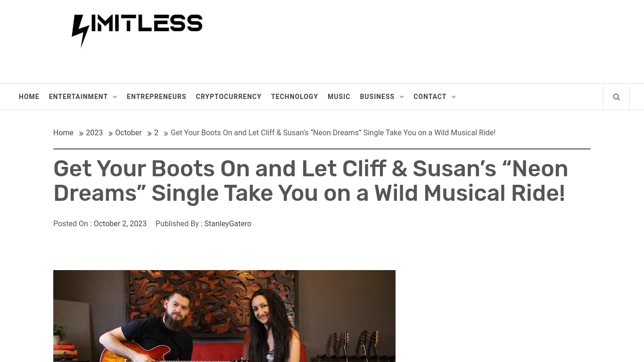
Task: Expand the Business menu chevron
Action: (x=402, y=97)
